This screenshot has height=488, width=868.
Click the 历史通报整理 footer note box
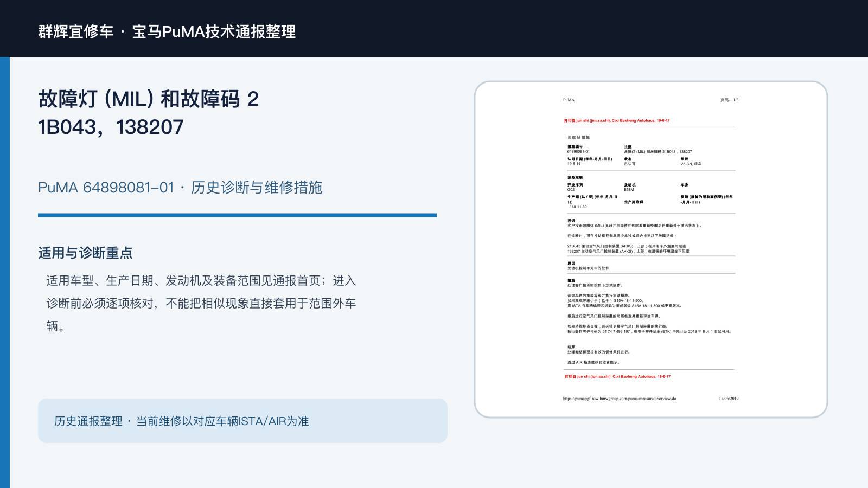point(242,421)
